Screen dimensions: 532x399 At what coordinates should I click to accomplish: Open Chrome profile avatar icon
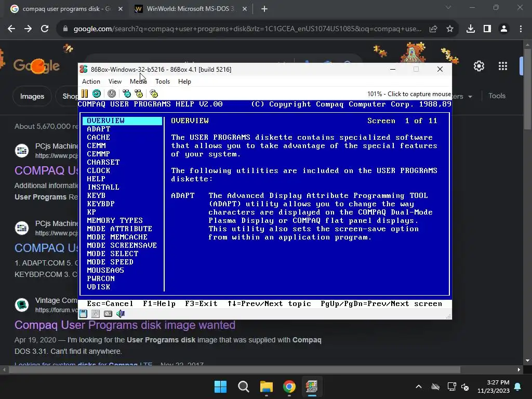click(x=504, y=29)
